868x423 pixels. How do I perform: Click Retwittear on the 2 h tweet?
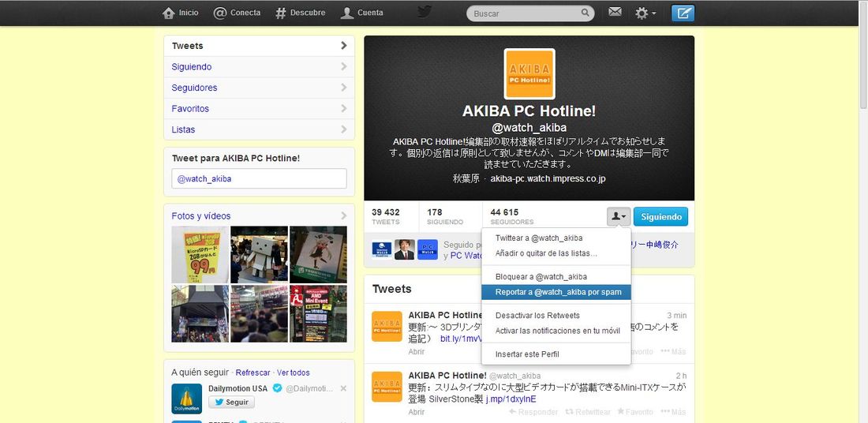coord(588,413)
